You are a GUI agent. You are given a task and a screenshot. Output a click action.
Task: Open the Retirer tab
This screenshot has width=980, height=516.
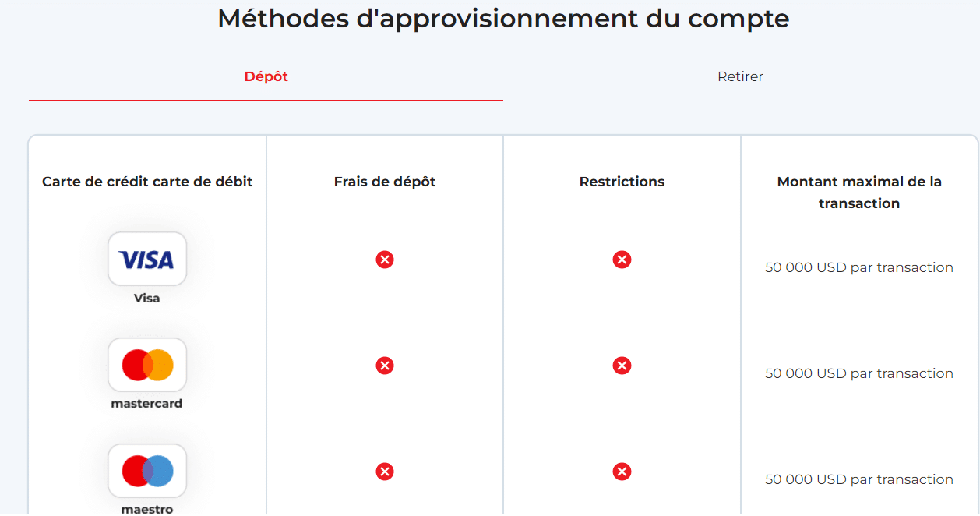click(740, 76)
